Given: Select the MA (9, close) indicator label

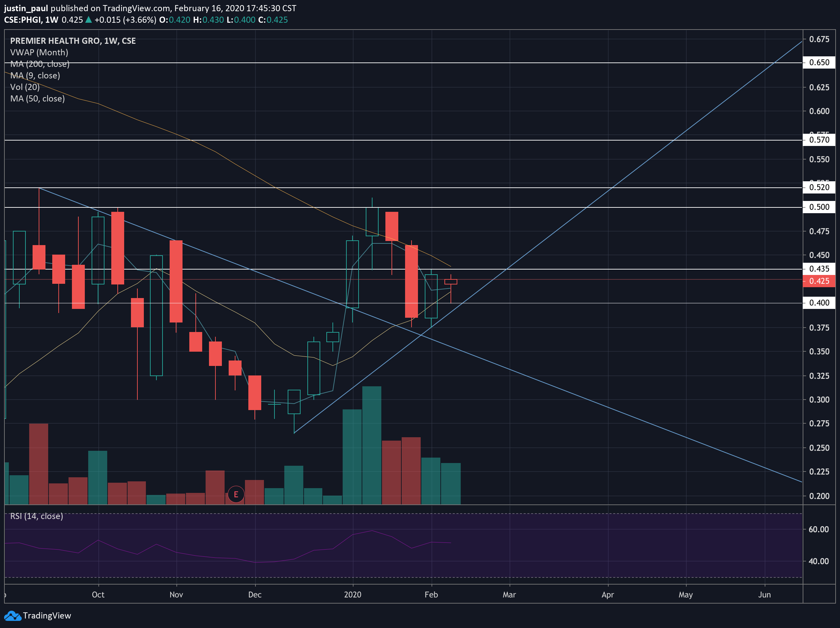Looking at the screenshot, I should [x=35, y=76].
